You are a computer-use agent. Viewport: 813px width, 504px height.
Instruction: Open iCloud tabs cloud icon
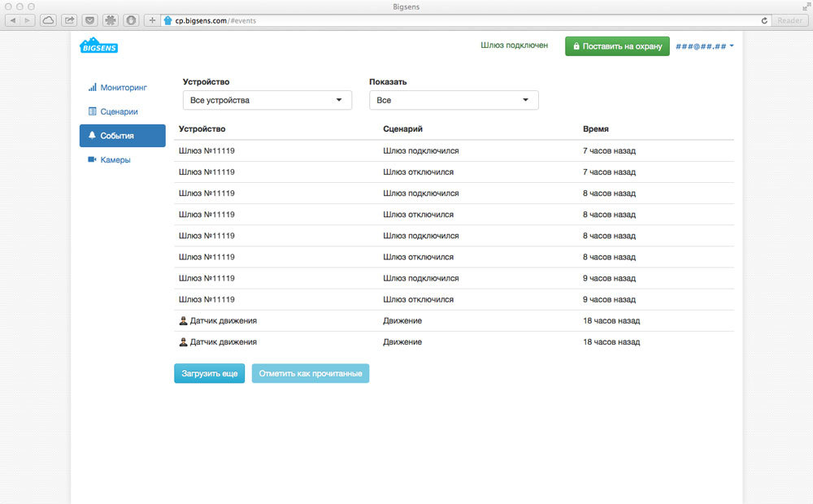pyautogui.click(x=48, y=21)
